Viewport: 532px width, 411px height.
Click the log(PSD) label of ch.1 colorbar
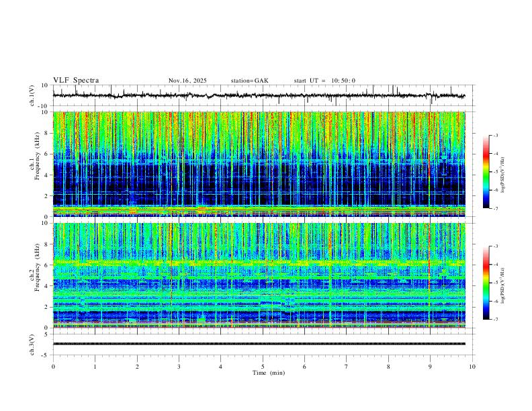point(503,175)
